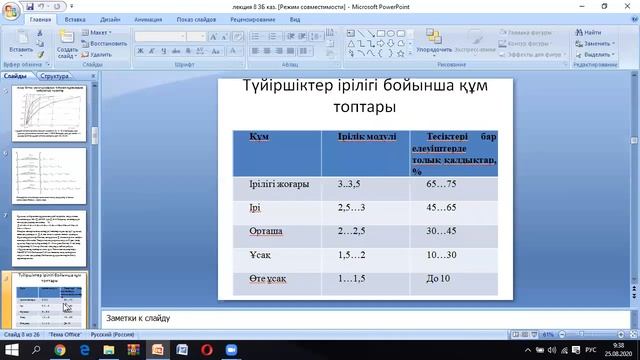This screenshot has width=640, height=360.
Task: Select the Oval shape in shapes gallery
Action: coord(391,33)
